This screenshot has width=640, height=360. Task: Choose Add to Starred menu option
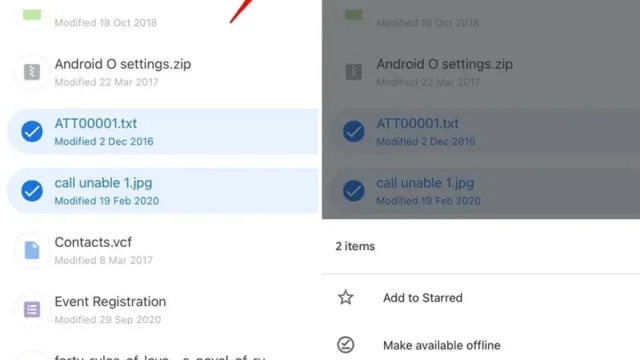click(423, 298)
